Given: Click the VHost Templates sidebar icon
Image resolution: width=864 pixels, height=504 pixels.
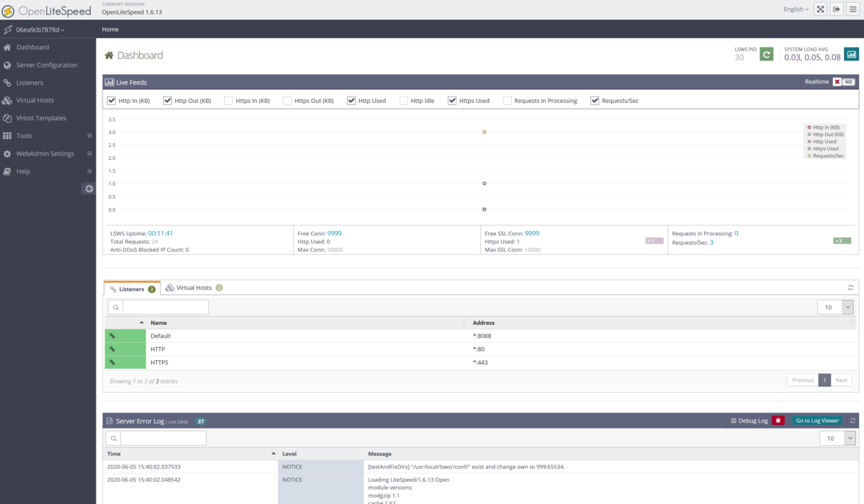Looking at the screenshot, I should (x=7, y=118).
